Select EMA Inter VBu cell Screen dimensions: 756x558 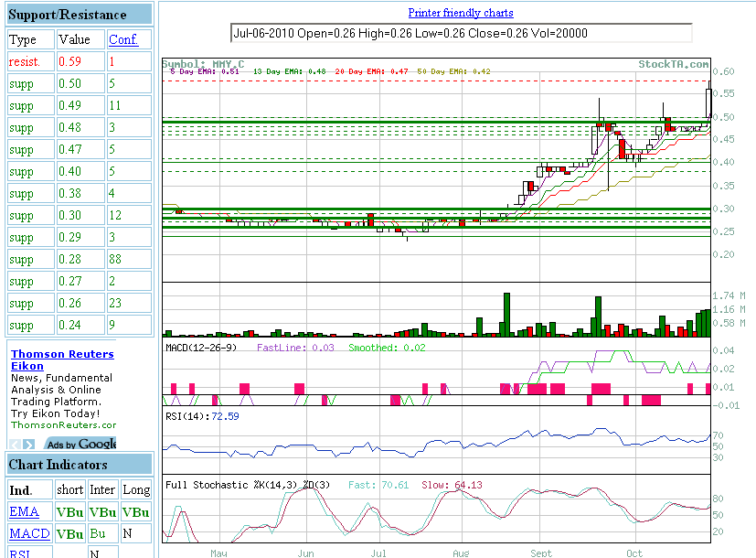tap(102, 511)
